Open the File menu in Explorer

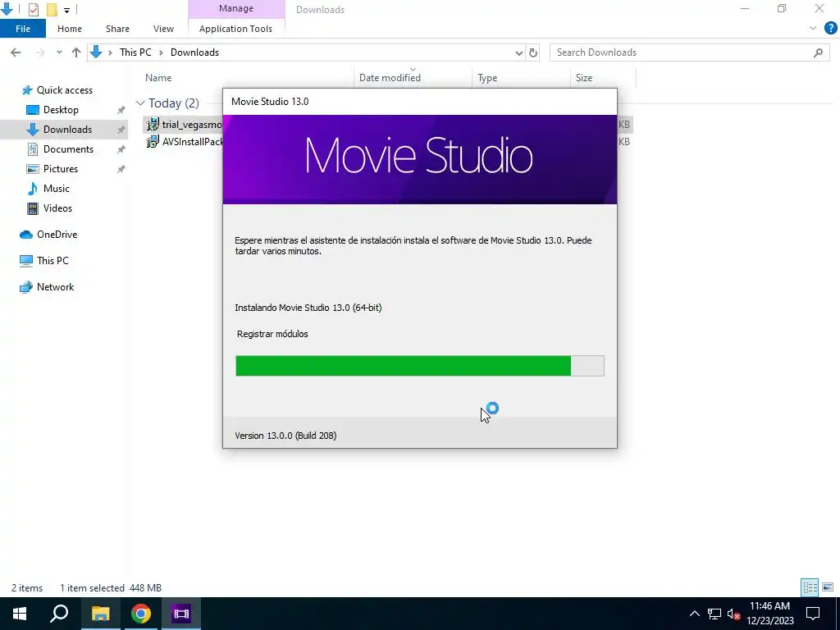[x=22, y=29]
